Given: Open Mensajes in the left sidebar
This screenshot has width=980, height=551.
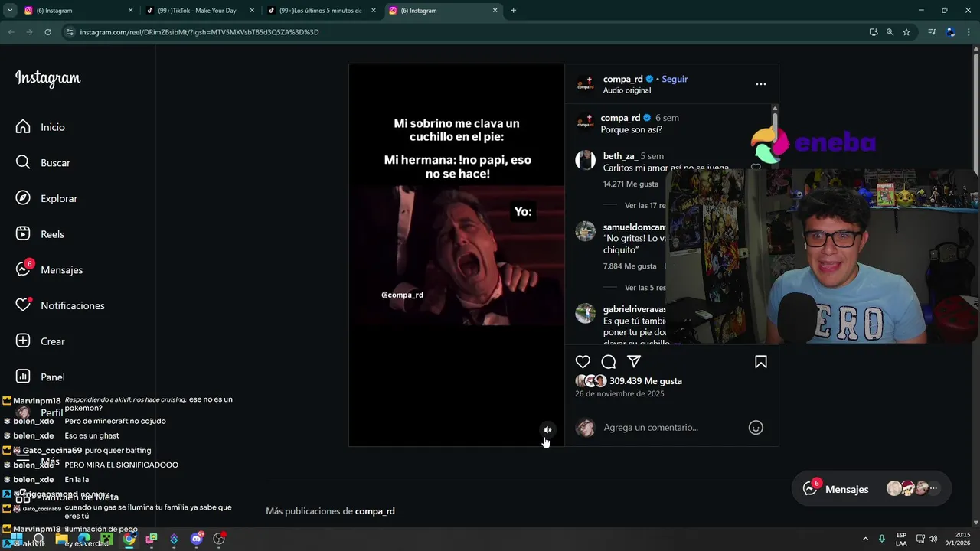Looking at the screenshot, I should point(49,269).
